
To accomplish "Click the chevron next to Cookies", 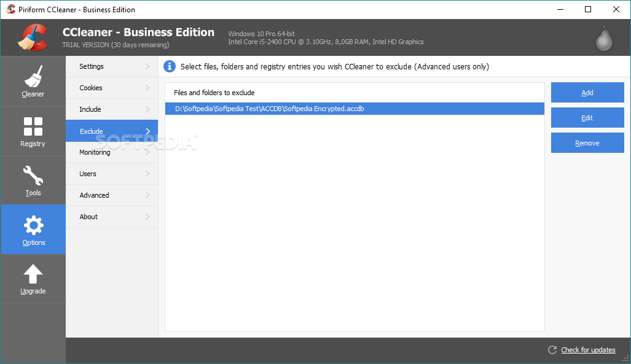I will [147, 88].
